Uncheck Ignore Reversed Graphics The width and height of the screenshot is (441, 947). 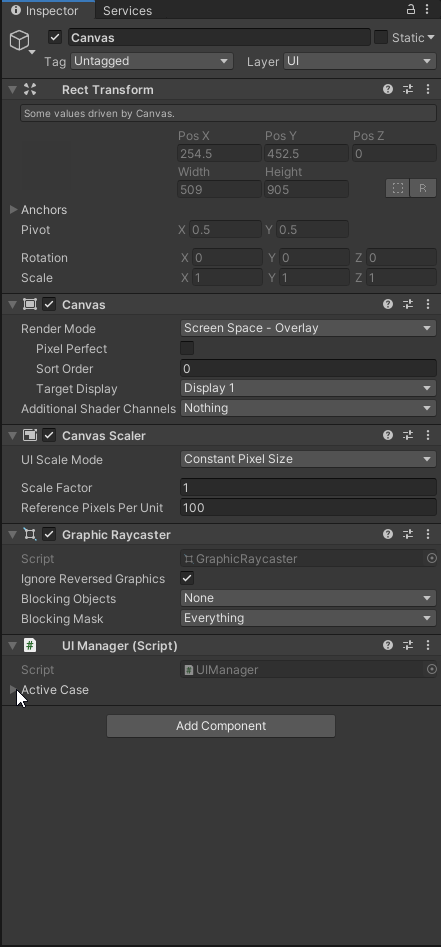pyautogui.click(x=187, y=578)
